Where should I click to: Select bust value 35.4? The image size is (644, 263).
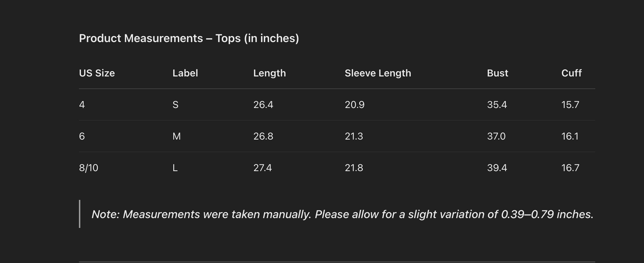click(x=497, y=105)
